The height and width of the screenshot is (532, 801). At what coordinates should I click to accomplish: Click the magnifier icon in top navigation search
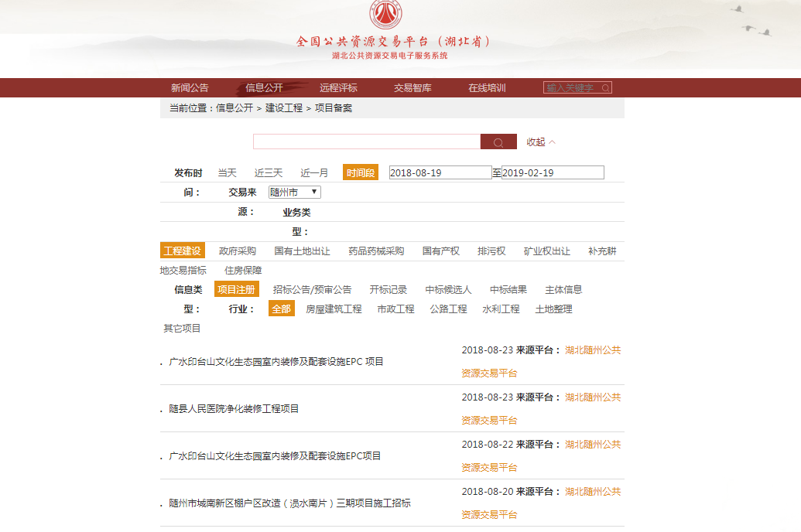click(605, 88)
